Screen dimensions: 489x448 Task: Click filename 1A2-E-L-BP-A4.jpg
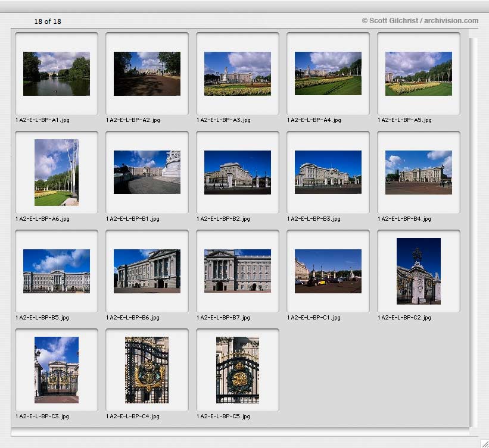(314, 120)
